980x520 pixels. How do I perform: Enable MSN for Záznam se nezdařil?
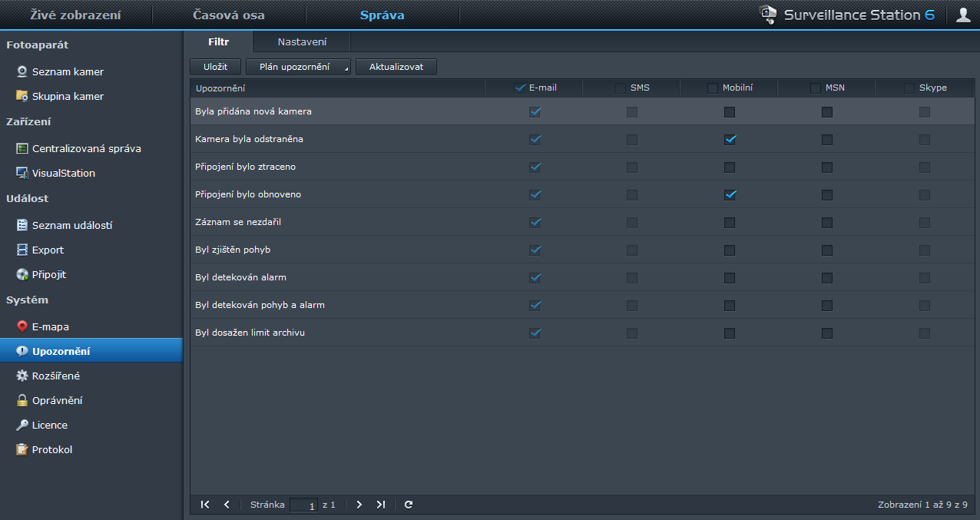coord(827,223)
